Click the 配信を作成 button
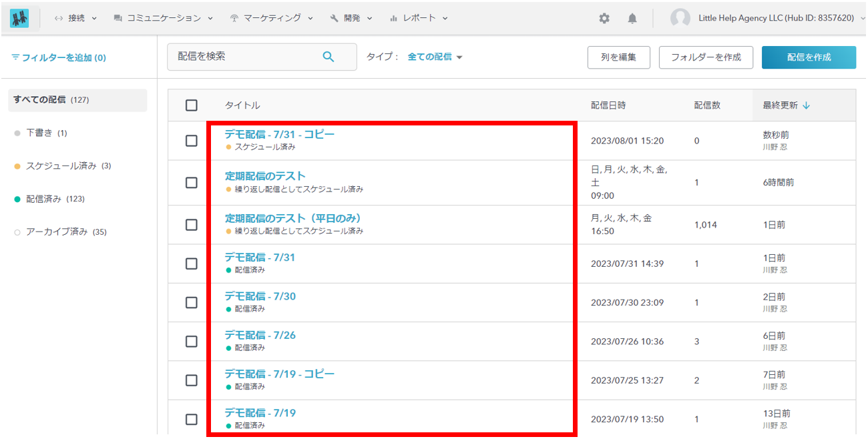The height and width of the screenshot is (443, 868). click(809, 57)
